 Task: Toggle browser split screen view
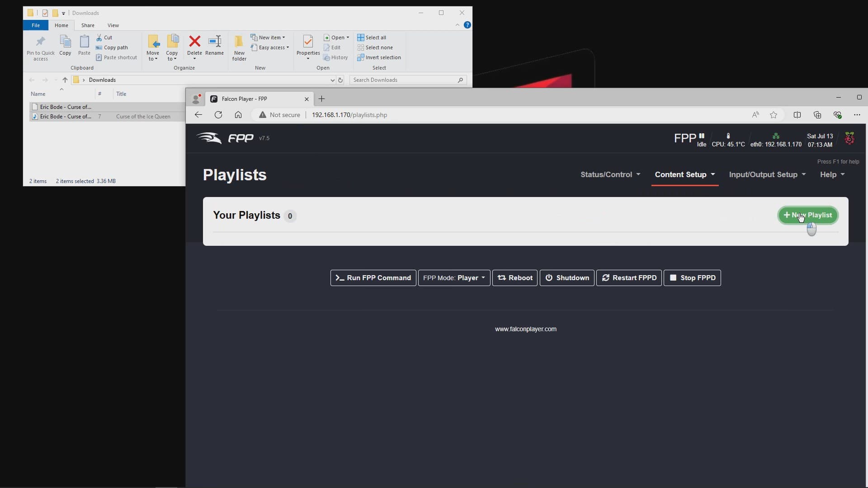(797, 115)
